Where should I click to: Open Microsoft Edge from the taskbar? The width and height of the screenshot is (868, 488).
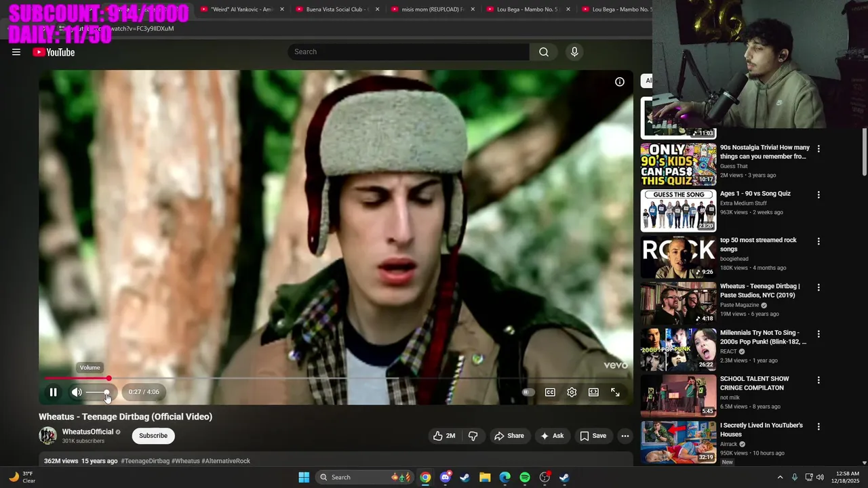tap(505, 477)
